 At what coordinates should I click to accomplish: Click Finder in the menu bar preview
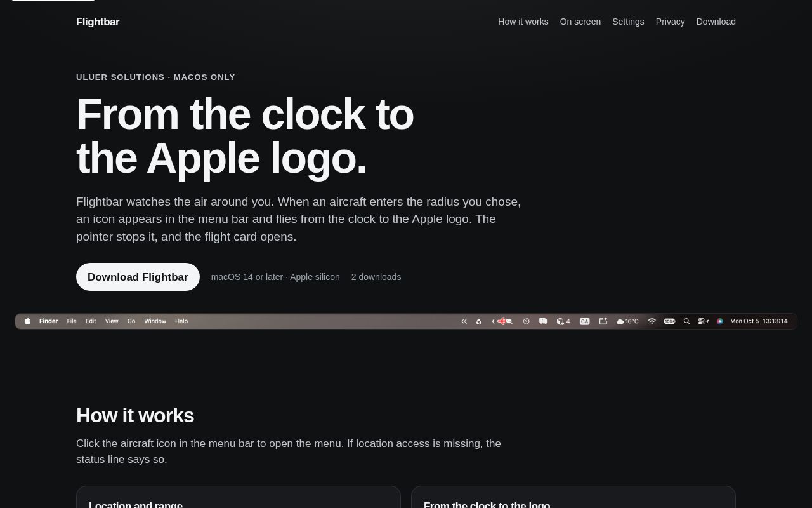(x=48, y=321)
